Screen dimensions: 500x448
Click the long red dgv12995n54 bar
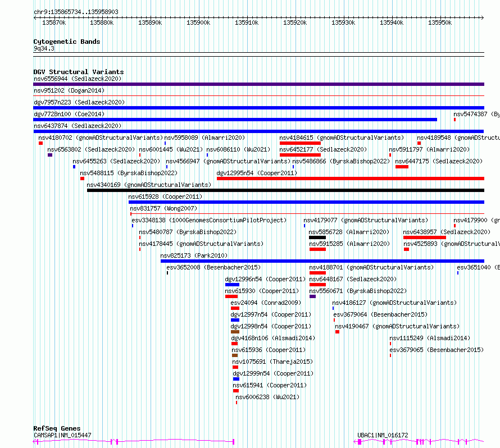[351, 179]
